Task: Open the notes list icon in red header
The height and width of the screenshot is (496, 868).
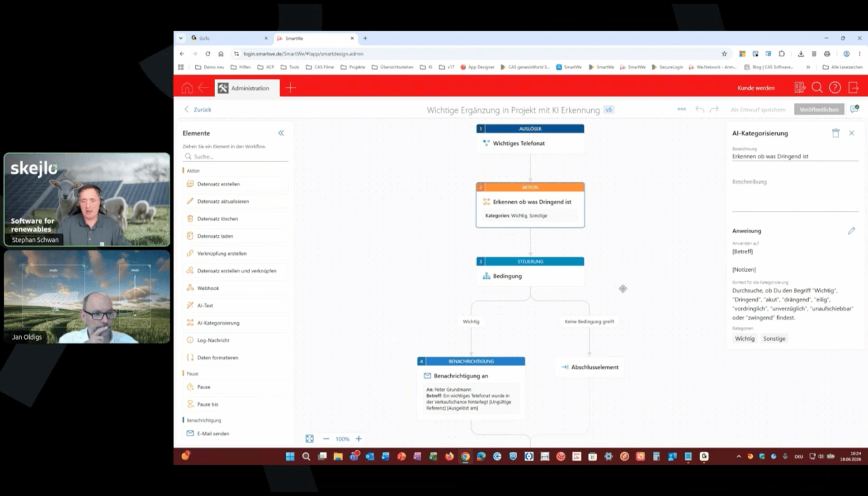Action: (x=799, y=87)
